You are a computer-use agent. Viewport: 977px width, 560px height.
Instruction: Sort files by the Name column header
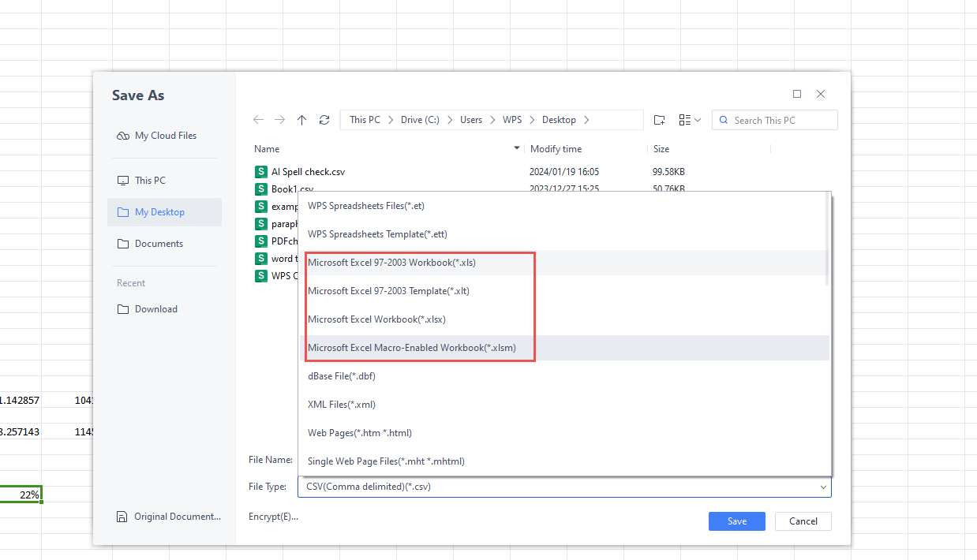(267, 148)
